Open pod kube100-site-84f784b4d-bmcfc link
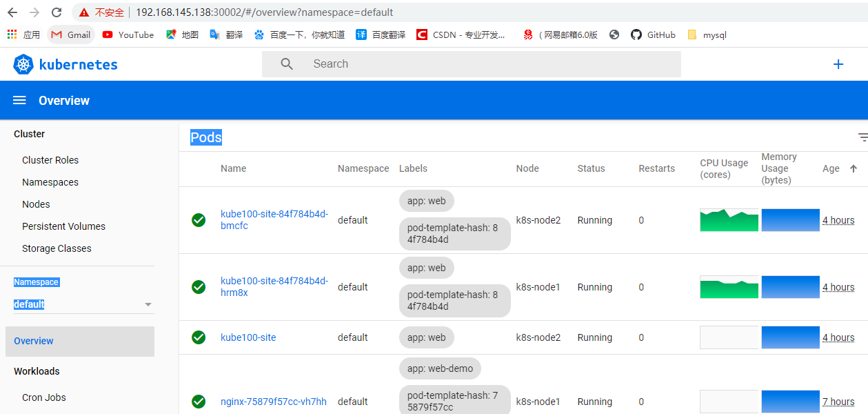The height and width of the screenshot is (414, 868). (274, 220)
